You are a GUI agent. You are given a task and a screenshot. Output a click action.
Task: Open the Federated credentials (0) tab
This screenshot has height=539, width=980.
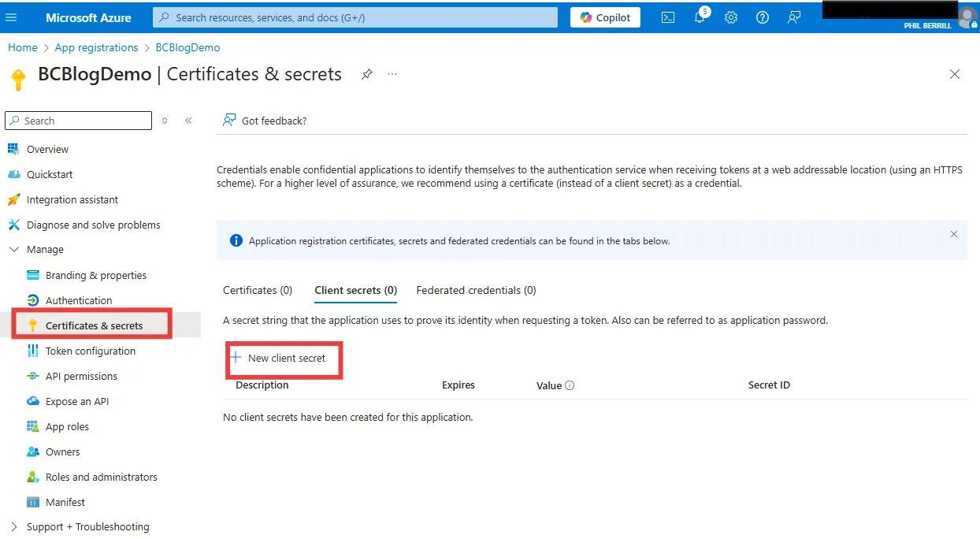pyautogui.click(x=476, y=290)
